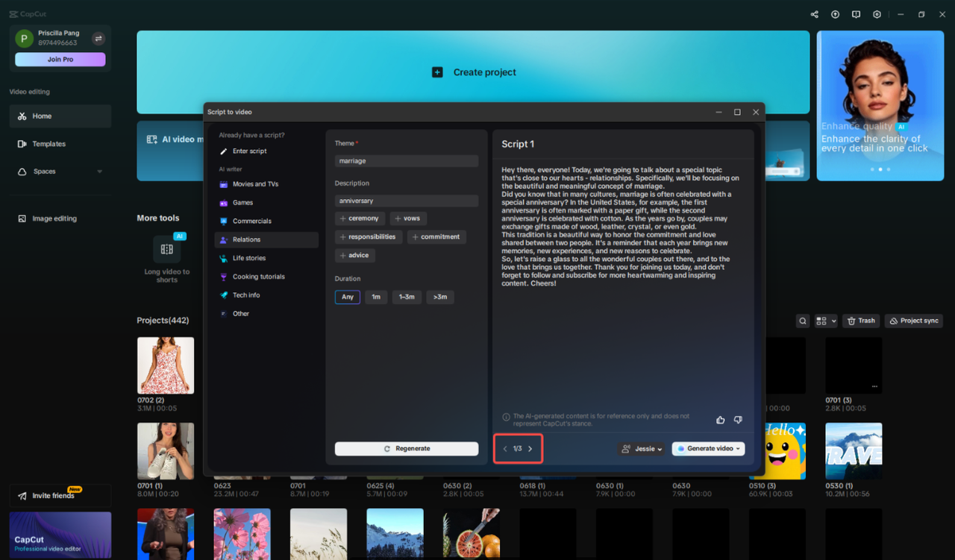Open the 0701 (1) project thumbnail
The image size is (955, 560).
point(166,451)
